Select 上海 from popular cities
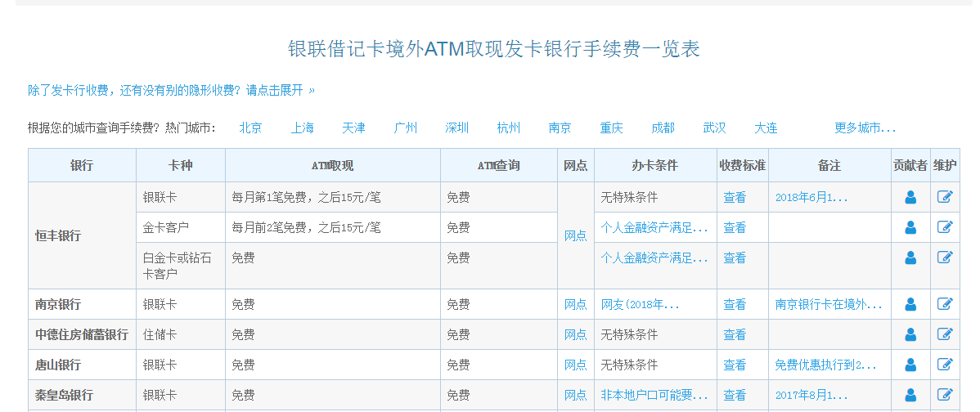The image size is (980, 412). (x=302, y=128)
